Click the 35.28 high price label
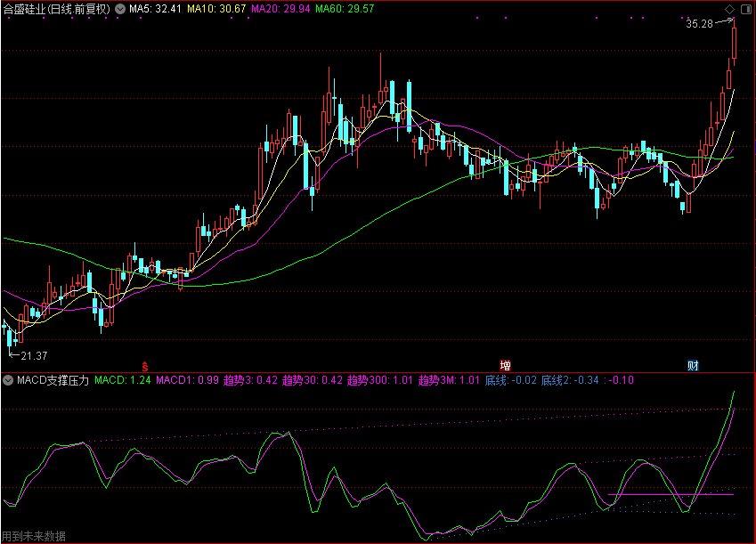 coord(699,24)
